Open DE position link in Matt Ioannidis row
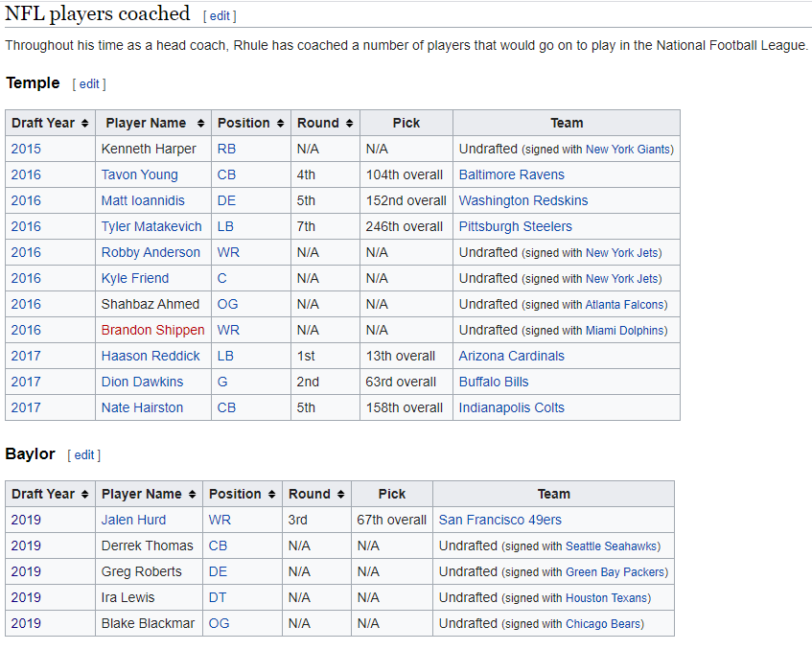812x650 pixels. [x=226, y=201]
